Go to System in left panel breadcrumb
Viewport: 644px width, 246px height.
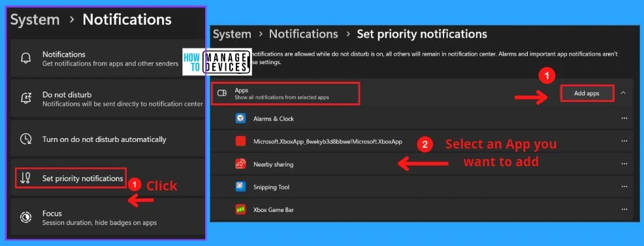click(x=35, y=20)
